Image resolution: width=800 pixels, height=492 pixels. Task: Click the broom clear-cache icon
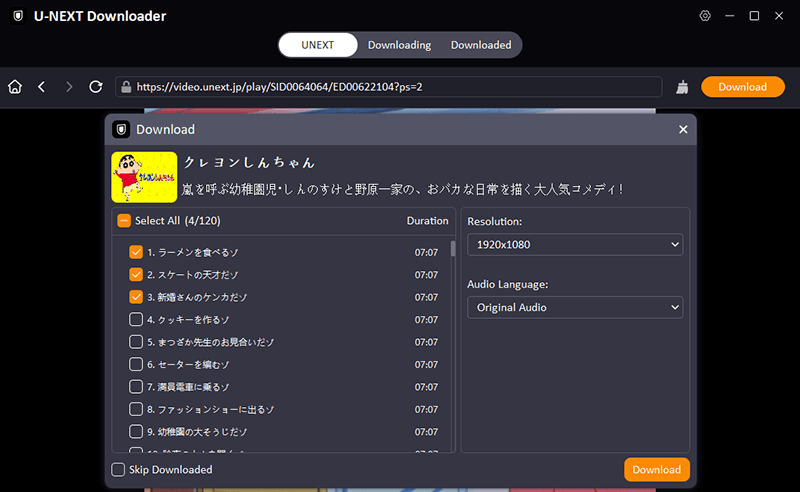coord(682,87)
